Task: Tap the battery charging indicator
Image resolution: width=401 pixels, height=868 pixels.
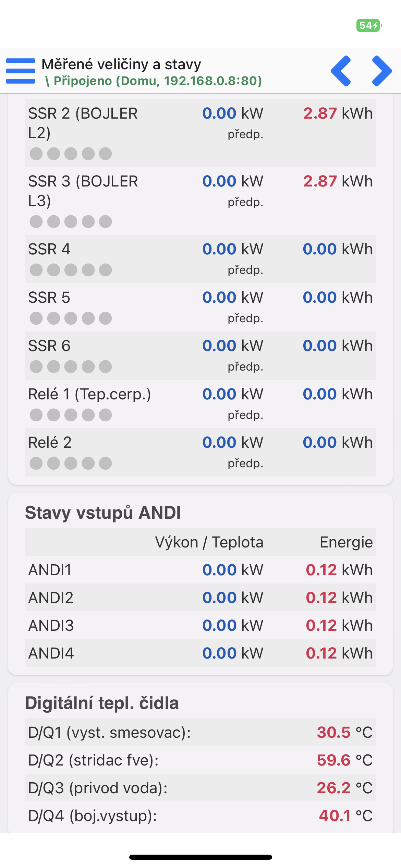Action: tap(369, 25)
